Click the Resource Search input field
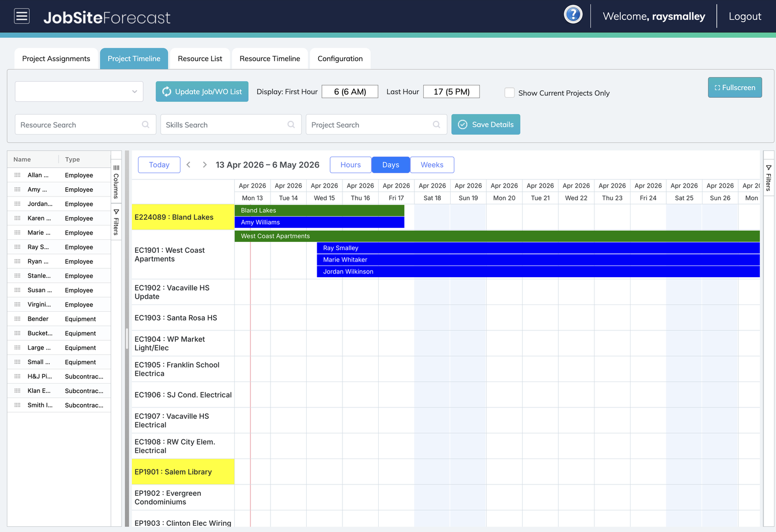776x532 pixels. 85,125
